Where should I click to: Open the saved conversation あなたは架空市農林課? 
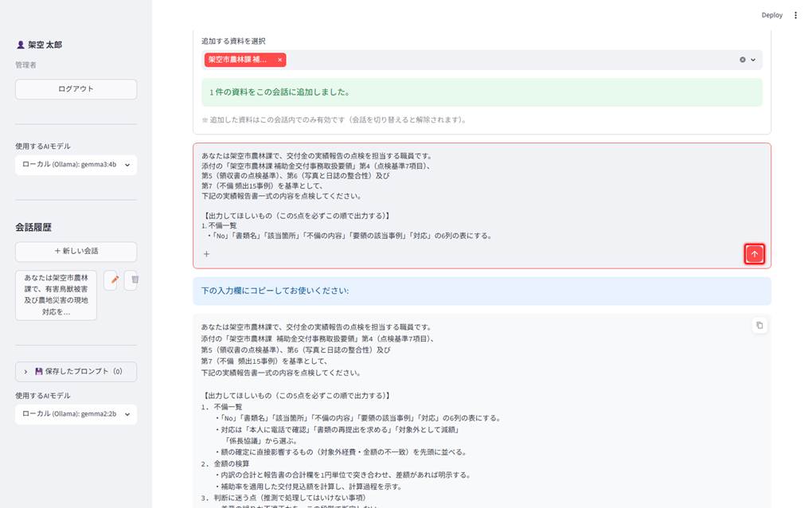click(x=56, y=295)
